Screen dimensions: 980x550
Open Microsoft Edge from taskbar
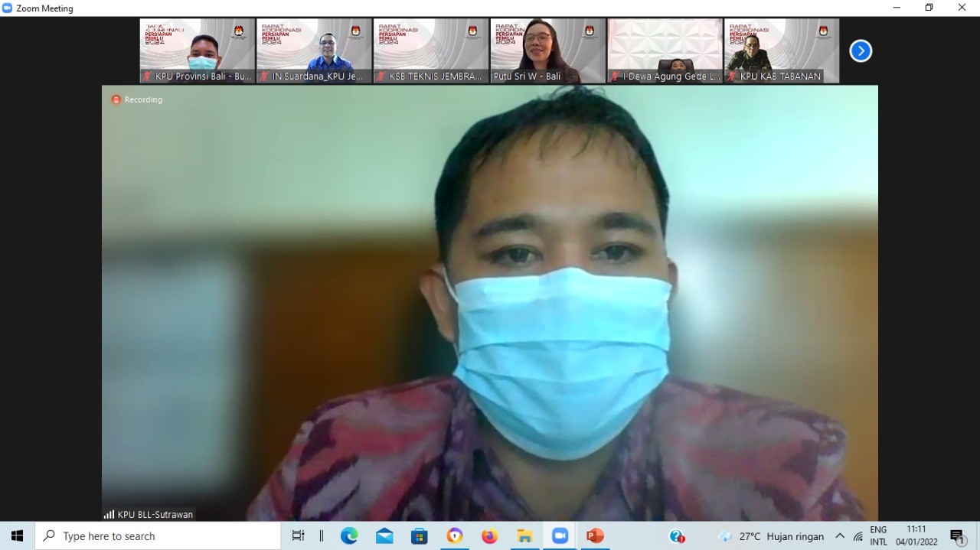[349, 536]
